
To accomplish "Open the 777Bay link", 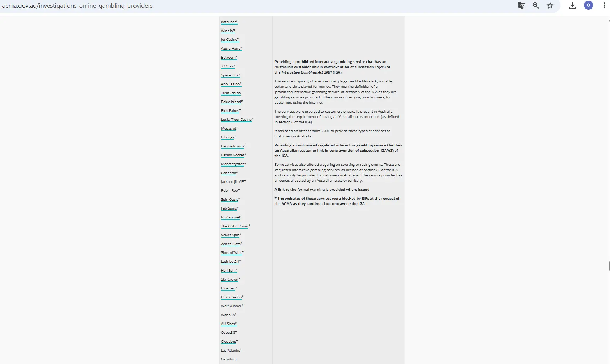I will 228,66.
